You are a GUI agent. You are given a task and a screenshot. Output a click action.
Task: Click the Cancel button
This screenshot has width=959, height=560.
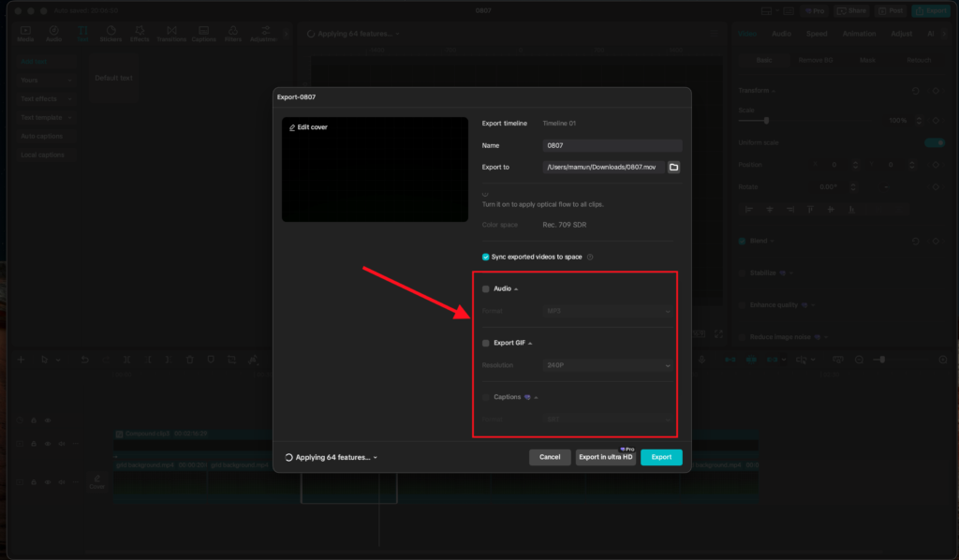tap(550, 457)
